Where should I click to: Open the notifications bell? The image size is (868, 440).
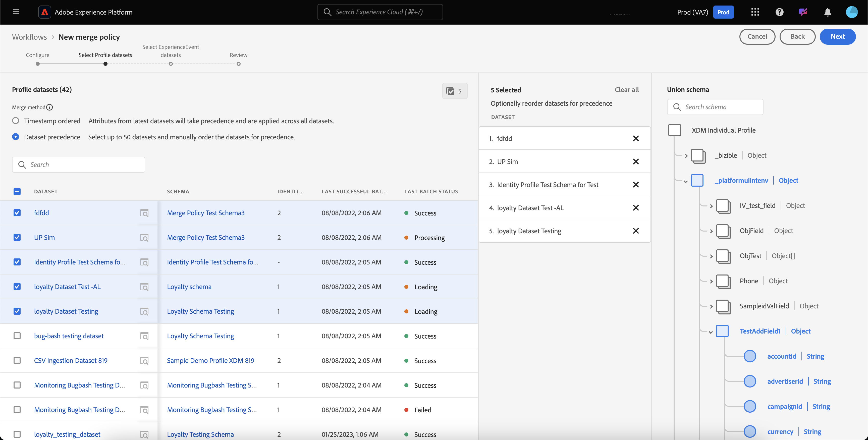(827, 12)
